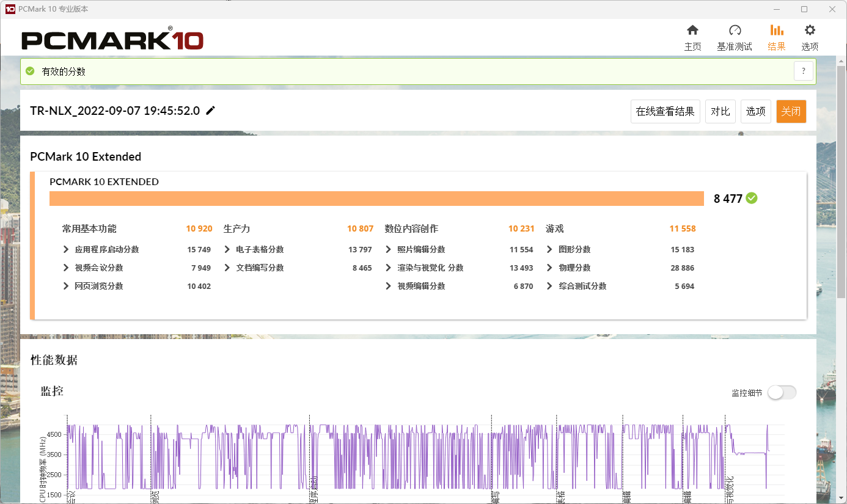The image size is (847, 504).
Task: Click the 有效的分数 status text
Action: click(x=64, y=71)
